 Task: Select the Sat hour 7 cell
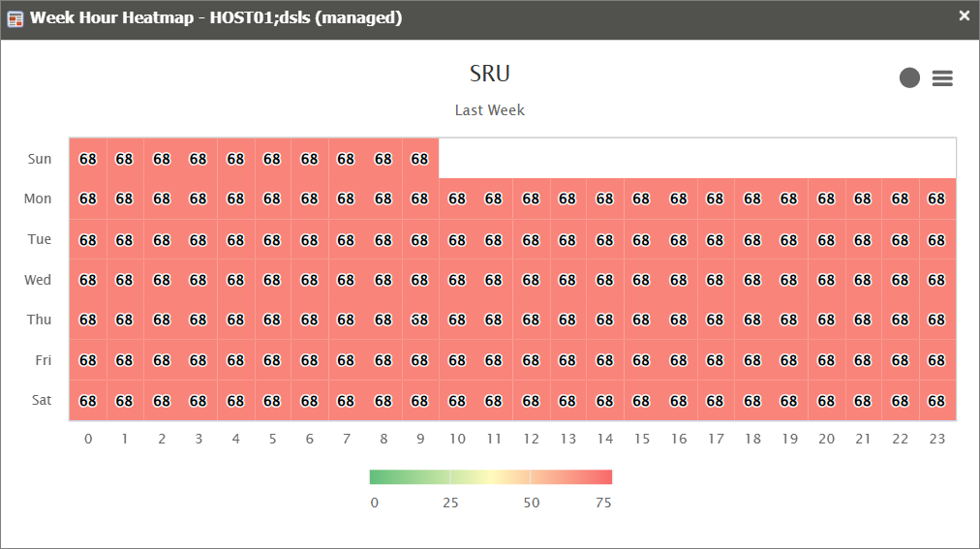347,400
